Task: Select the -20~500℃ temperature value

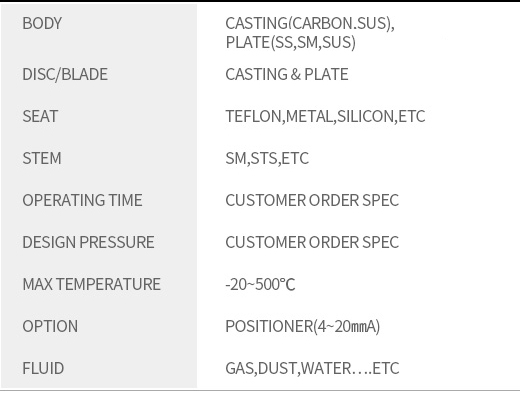Action: tap(260, 284)
